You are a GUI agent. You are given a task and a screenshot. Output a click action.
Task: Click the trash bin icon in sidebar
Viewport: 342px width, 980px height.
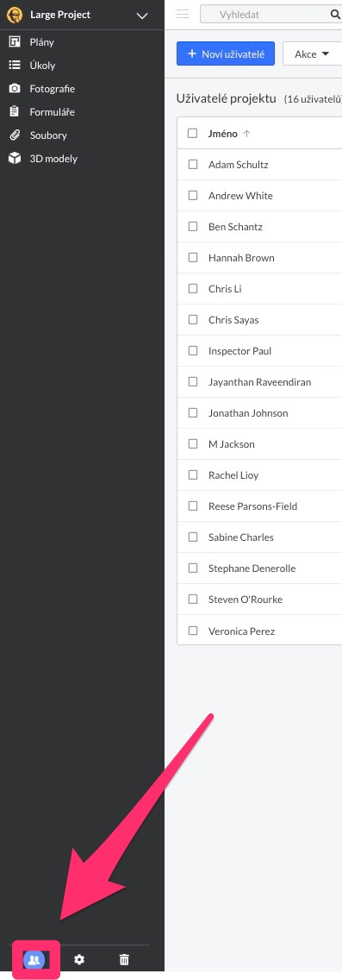point(124,959)
